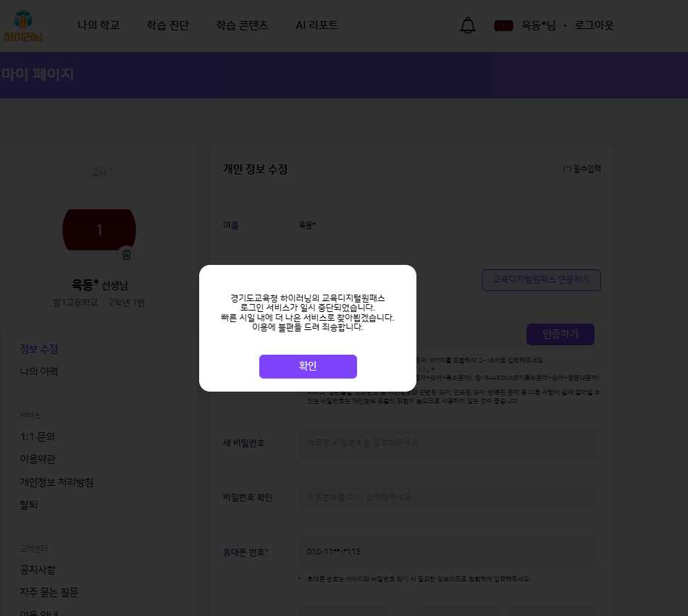Open the 학습 콘텐츠 menu
This screenshot has width=688, height=616.
242,25
